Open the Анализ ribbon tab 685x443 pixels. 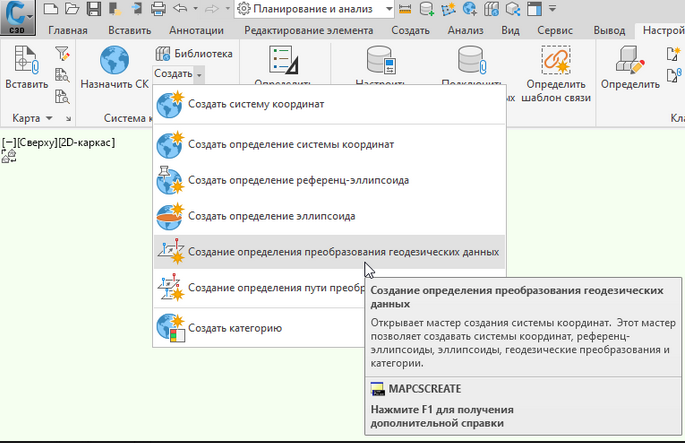click(466, 31)
